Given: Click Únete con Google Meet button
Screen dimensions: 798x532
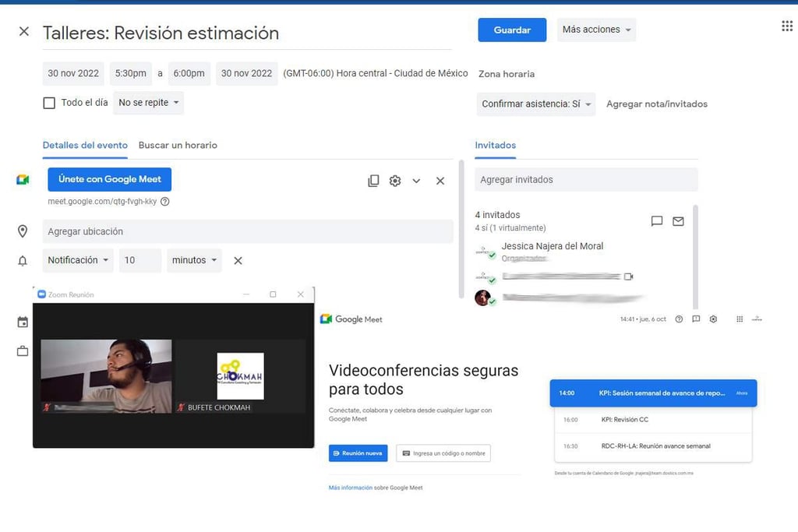Looking at the screenshot, I should point(109,179).
